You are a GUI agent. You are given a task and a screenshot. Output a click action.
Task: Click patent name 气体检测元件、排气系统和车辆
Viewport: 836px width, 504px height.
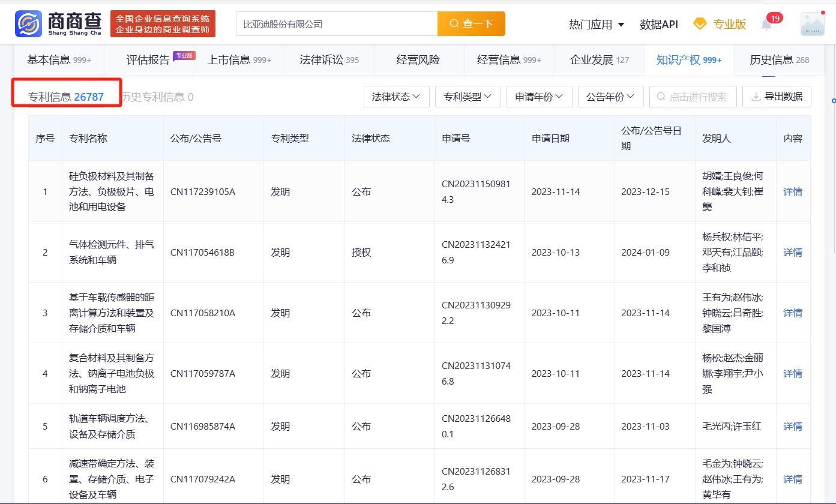click(112, 252)
